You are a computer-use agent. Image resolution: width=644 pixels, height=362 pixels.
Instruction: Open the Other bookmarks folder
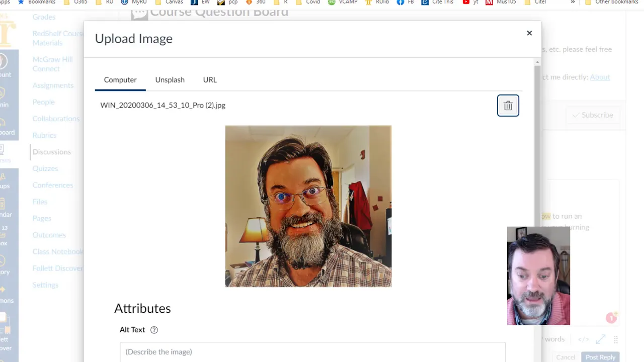[x=612, y=2]
